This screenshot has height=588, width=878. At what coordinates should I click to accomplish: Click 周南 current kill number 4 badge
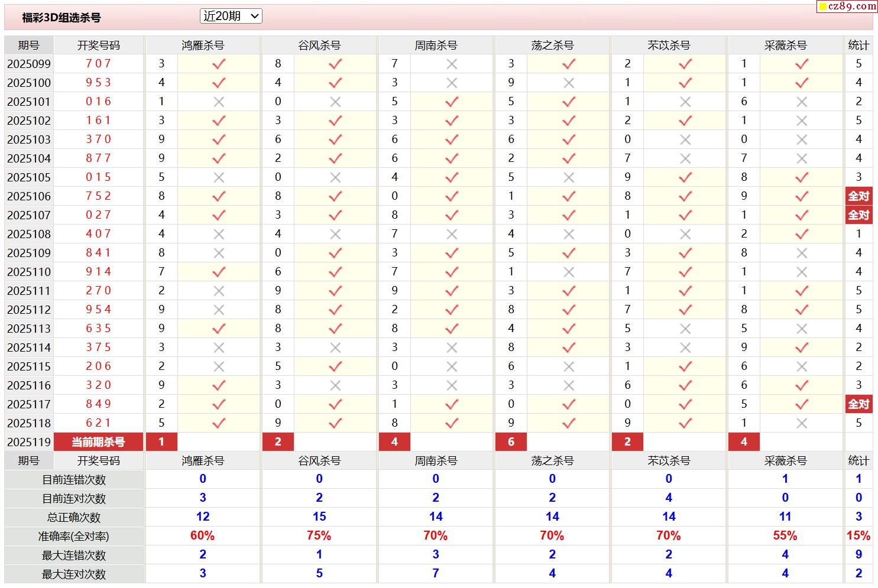394,442
